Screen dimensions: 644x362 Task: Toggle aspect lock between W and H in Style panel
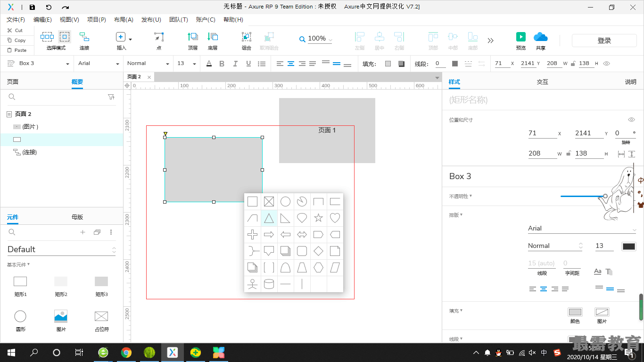coord(569,153)
